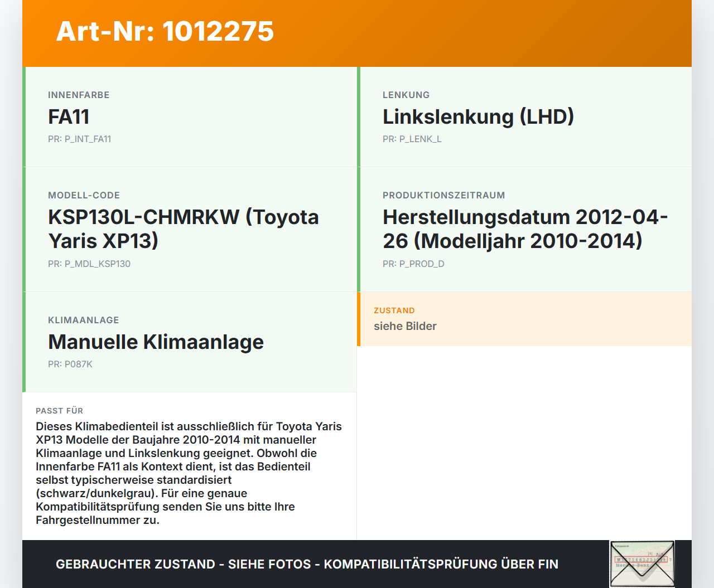Click the compatibility description paragraph
The height and width of the screenshot is (588, 714).
pos(189,473)
